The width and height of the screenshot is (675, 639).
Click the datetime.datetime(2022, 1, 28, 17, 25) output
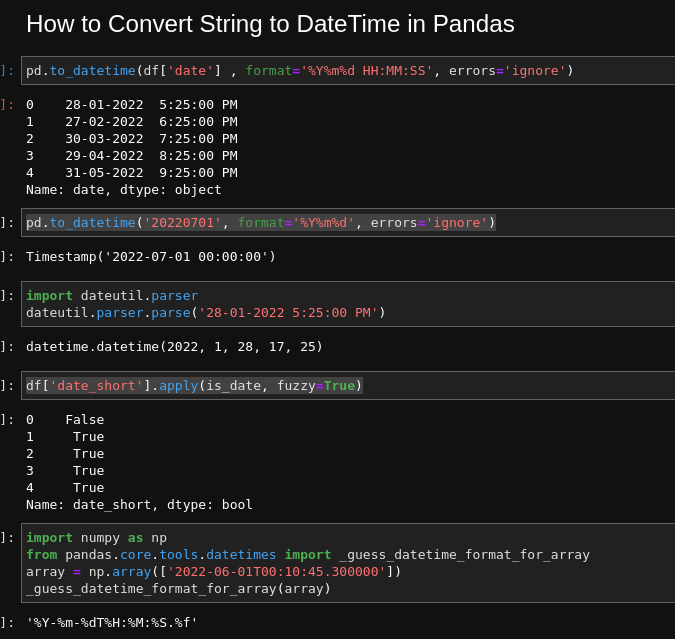click(x=174, y=347)
